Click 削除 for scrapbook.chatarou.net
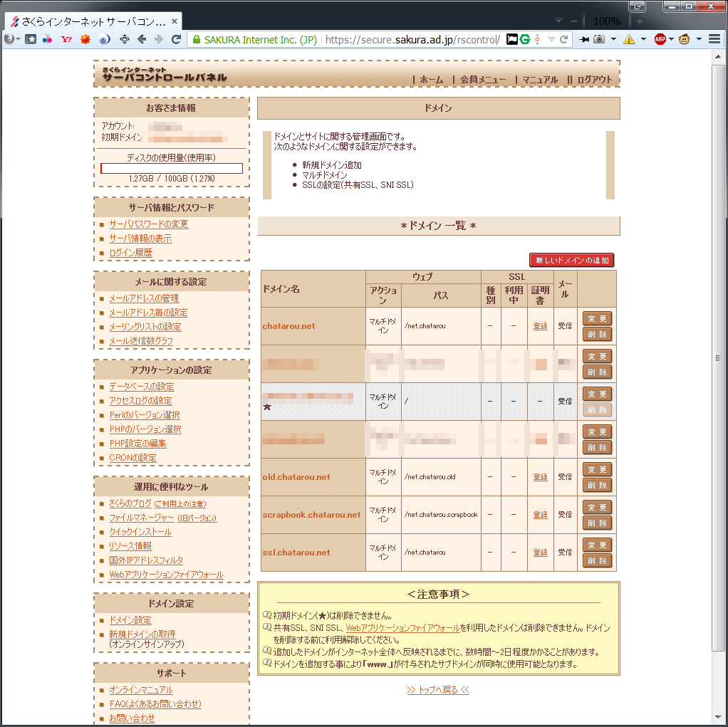728x727 pixels. tap(597, 523)
